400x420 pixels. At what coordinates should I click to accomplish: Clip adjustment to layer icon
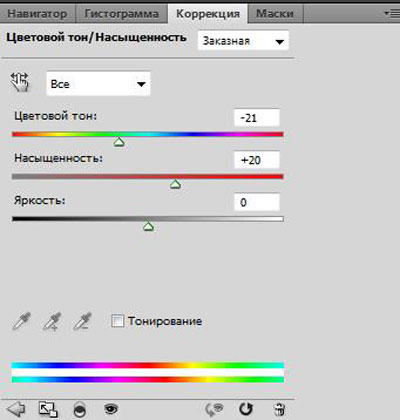(80, 409)
